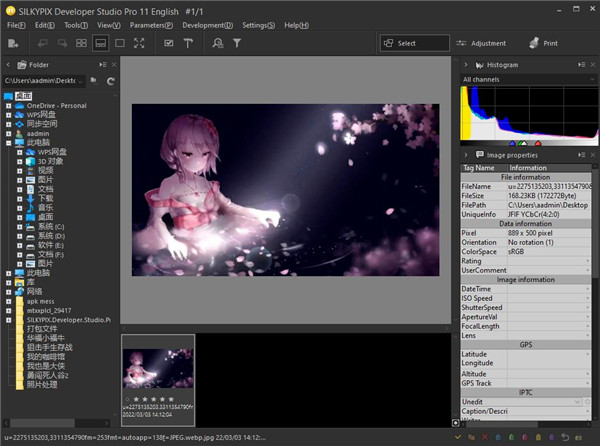Image resolution: width=600 pixels, height=446 pixels.
Task: Click the open file icon in toolbar
Action: coord(11,43)
